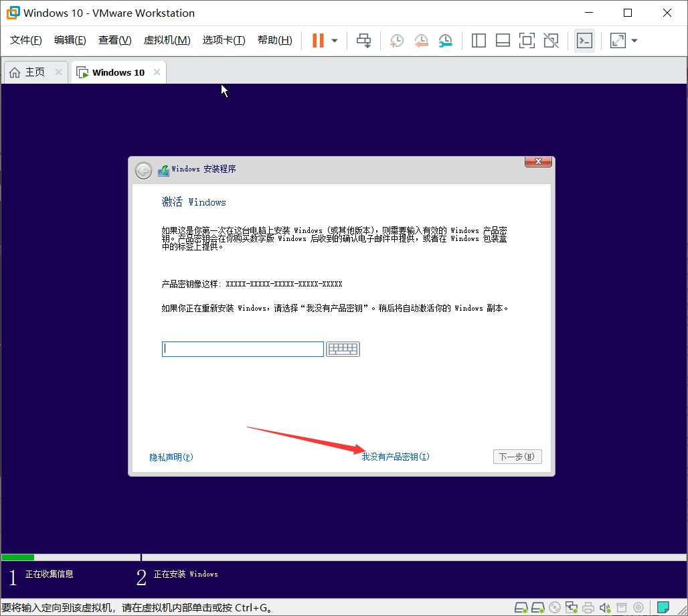Click the 激活 Windows heading
688x616 pixels.
[x=194, y=202]
